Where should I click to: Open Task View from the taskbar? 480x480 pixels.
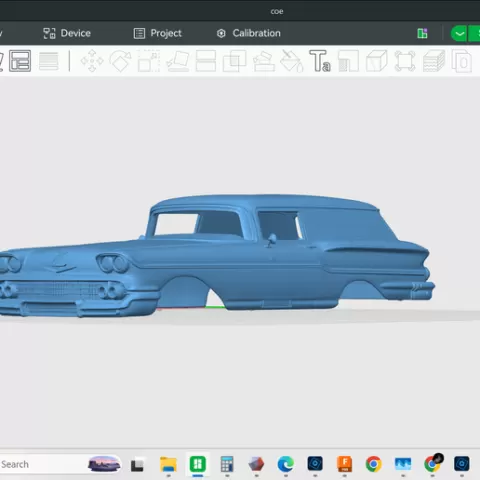coord(137,465)
